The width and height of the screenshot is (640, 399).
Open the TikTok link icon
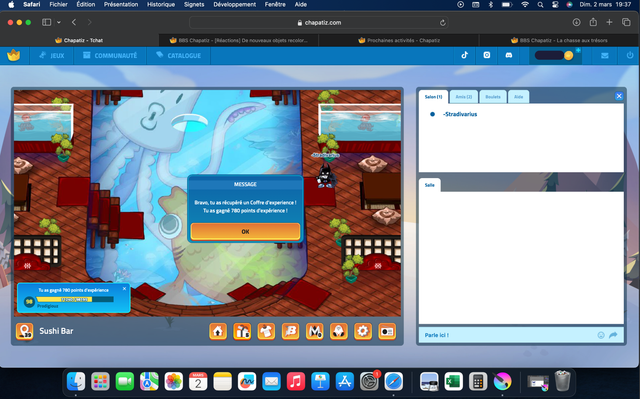(x=464, y=55)
